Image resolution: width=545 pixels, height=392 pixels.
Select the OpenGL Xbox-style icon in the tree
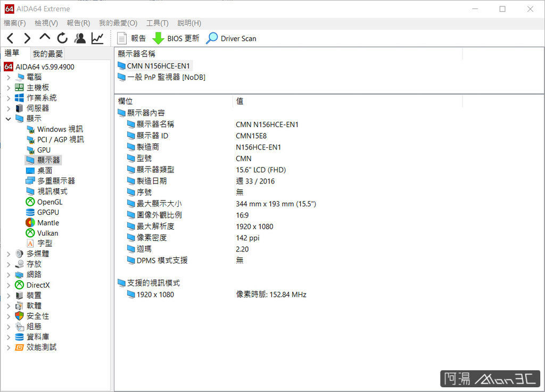pos(30,202)
